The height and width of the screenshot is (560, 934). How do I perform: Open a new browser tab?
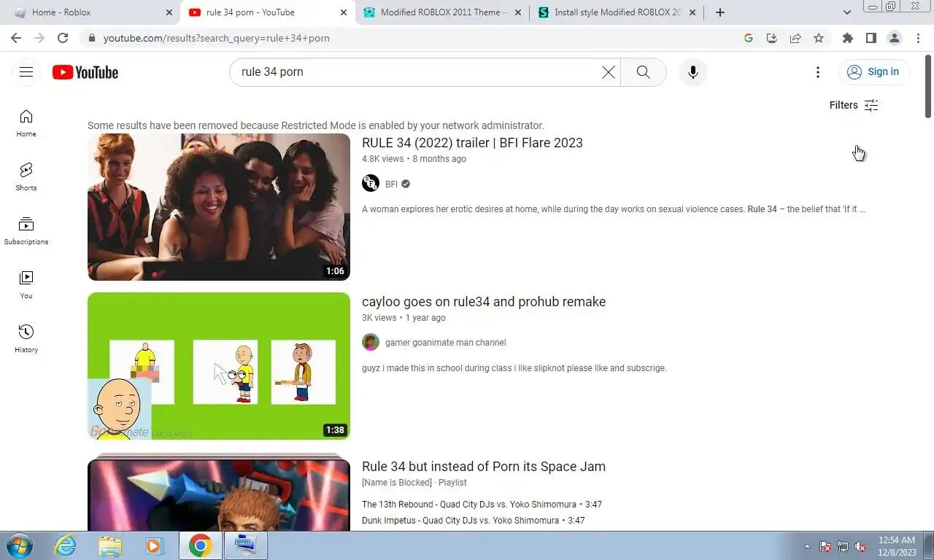[x=720, y=12]
